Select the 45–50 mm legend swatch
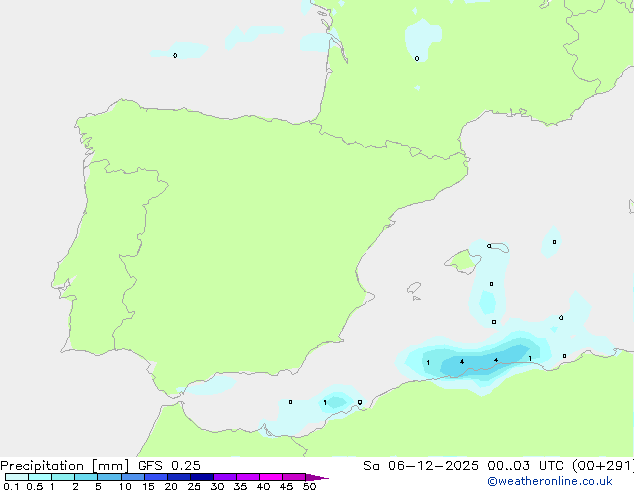Screen dimensions: 634x490 point(294,477)
